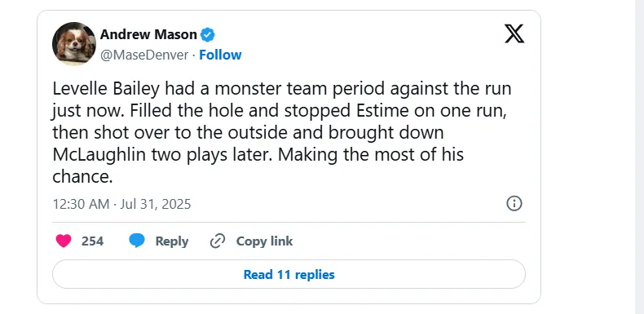
Task: Like the tweet with the pink heart
Action: tap(64, 241)
